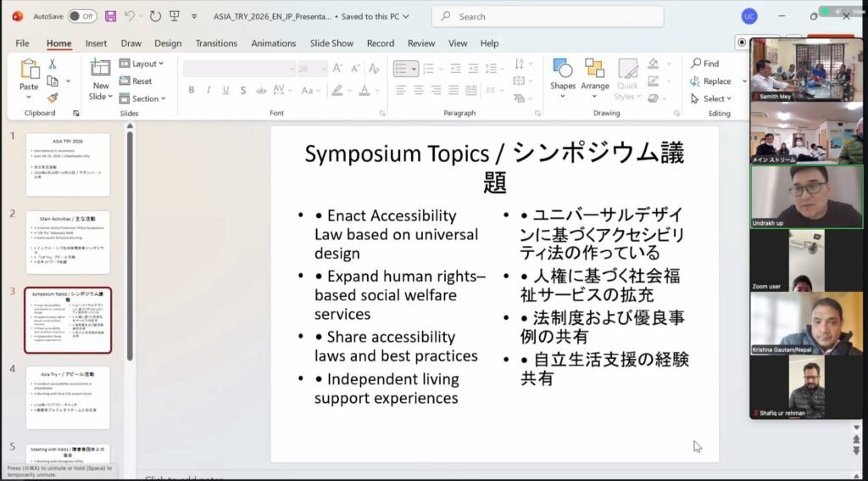Image resolution: width=868 pixels, height=481 pixels.
Task: Start the presentation from the beginning icon
Action: pyautogui.click(x=175, y=16)
